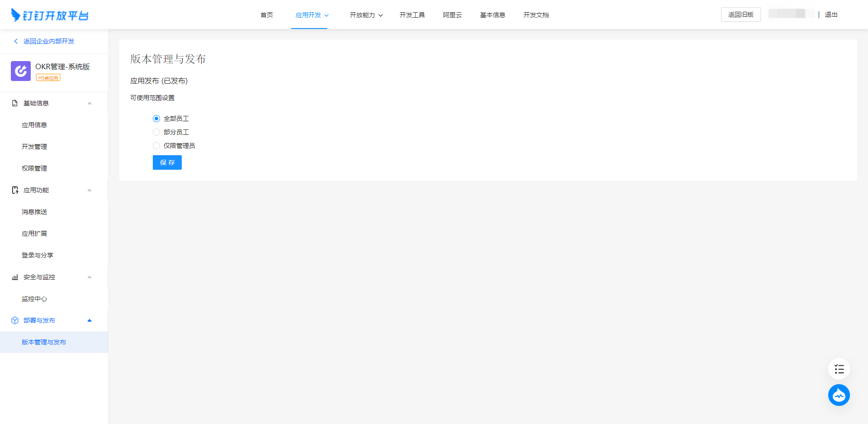The height and width of the screenshot is (424, 868).
Task: Go to 开发文档 in top navigation
Action: [536, 15]
